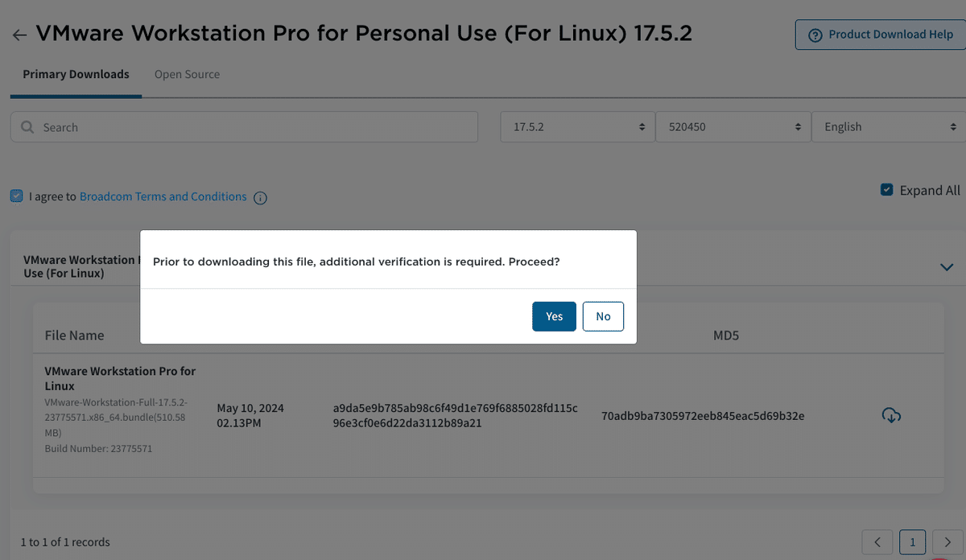The image size is (966, 560).
Task: Click the back arrow beside the page title
Action: pos(20,35)
